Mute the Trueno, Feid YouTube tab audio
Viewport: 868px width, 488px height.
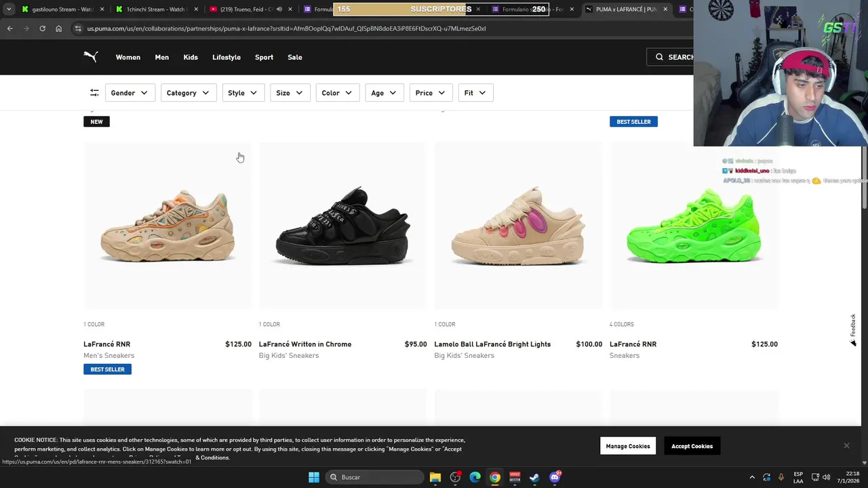(281, 9)
